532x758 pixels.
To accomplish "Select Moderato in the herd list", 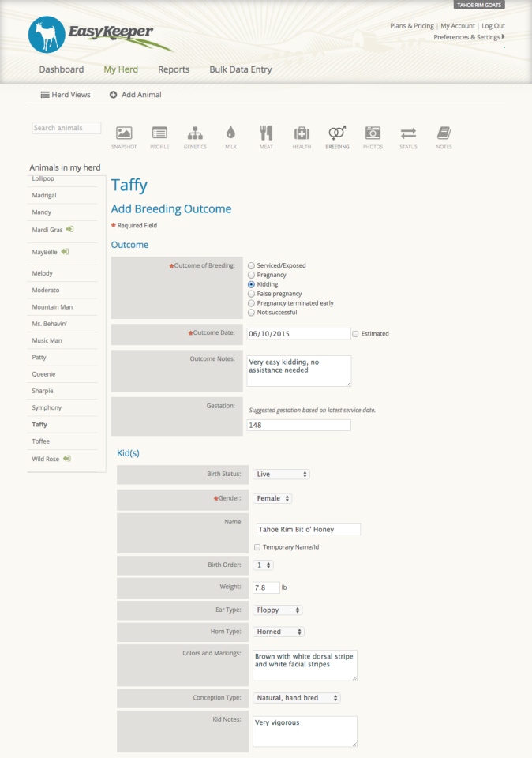I will 46,290.
